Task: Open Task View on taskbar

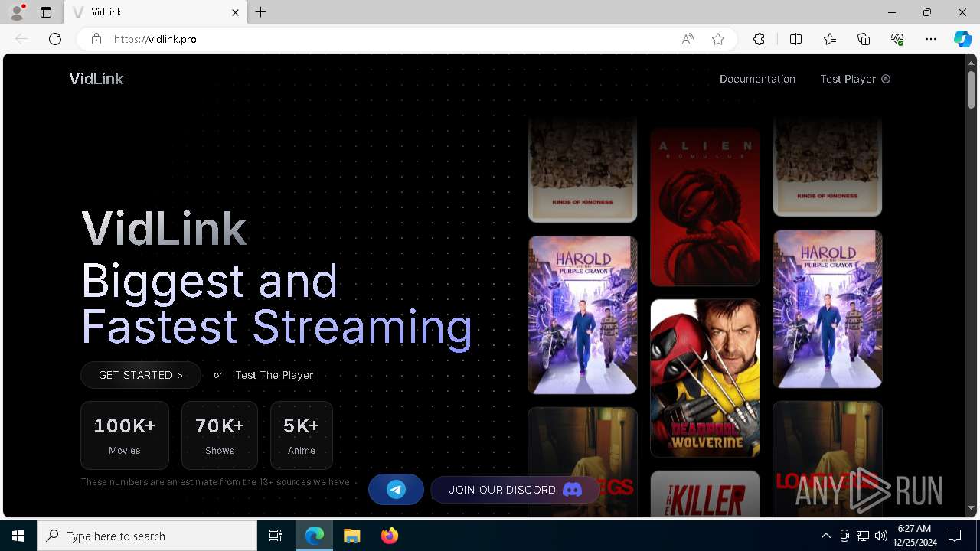Action: [276, 536]
